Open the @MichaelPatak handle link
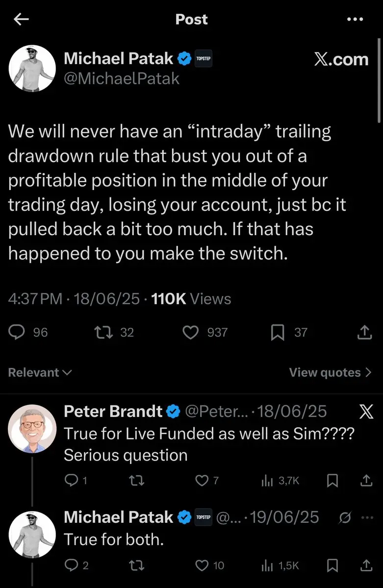 pyautogui.click(x=122, y=78)
